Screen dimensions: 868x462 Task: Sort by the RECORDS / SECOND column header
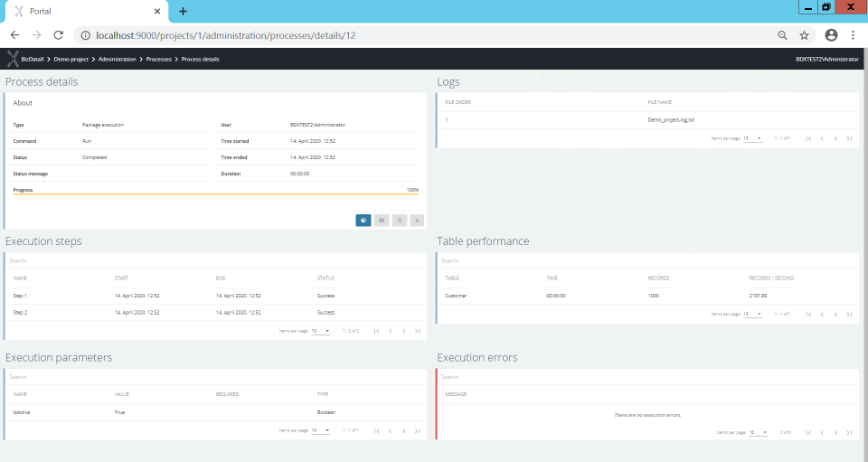[771, 278]
